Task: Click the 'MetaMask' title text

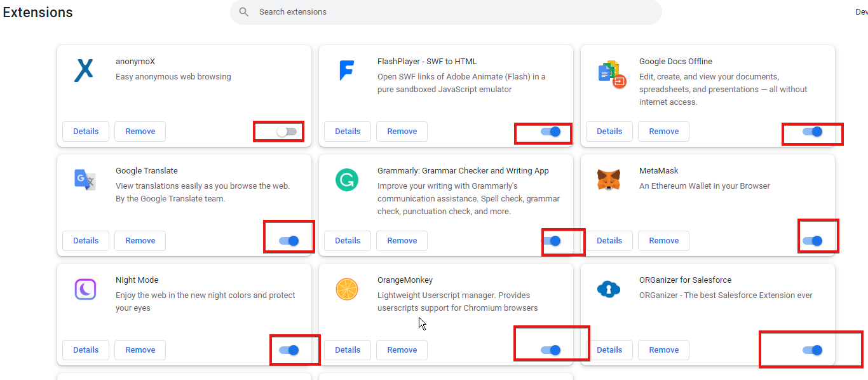Action: [x=659, y=171]
